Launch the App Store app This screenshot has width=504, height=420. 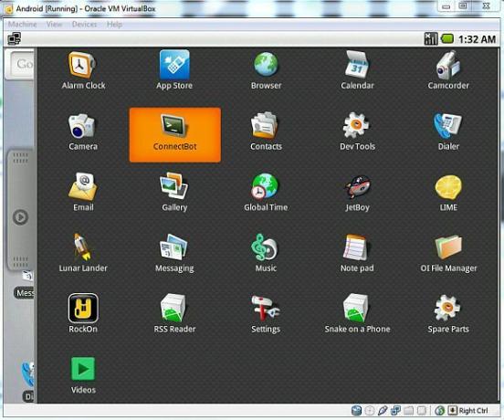coord(174,70)
